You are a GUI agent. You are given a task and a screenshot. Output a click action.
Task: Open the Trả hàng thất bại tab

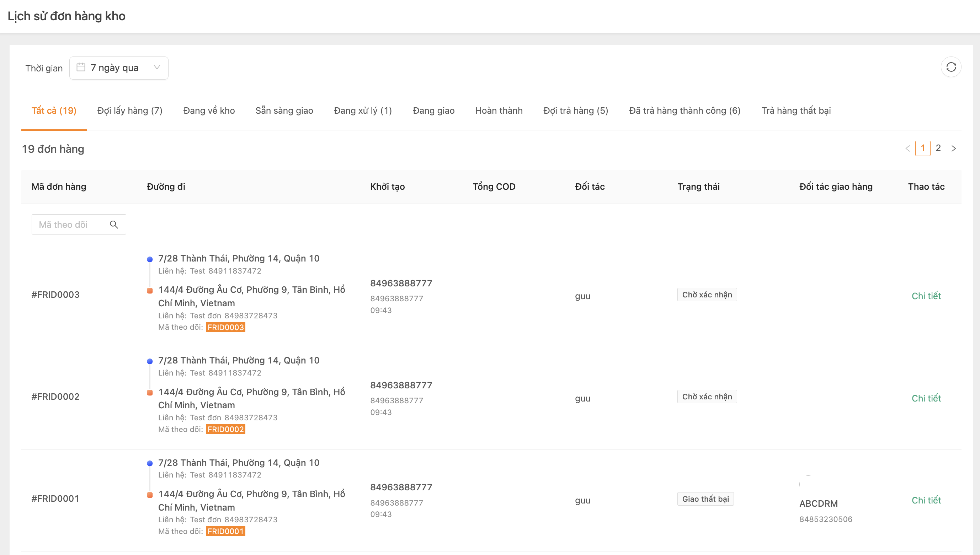[x=796, y=111]
